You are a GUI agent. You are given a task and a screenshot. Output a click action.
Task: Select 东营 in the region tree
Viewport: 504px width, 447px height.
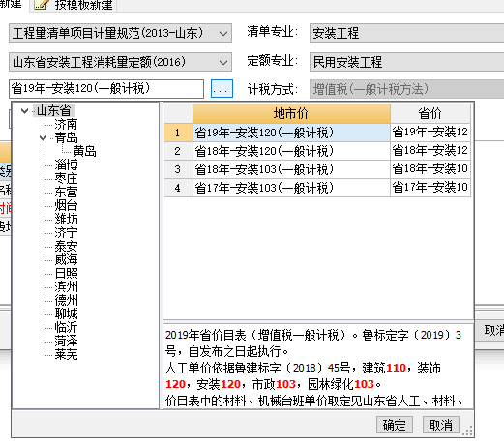(x=66, y=192)
